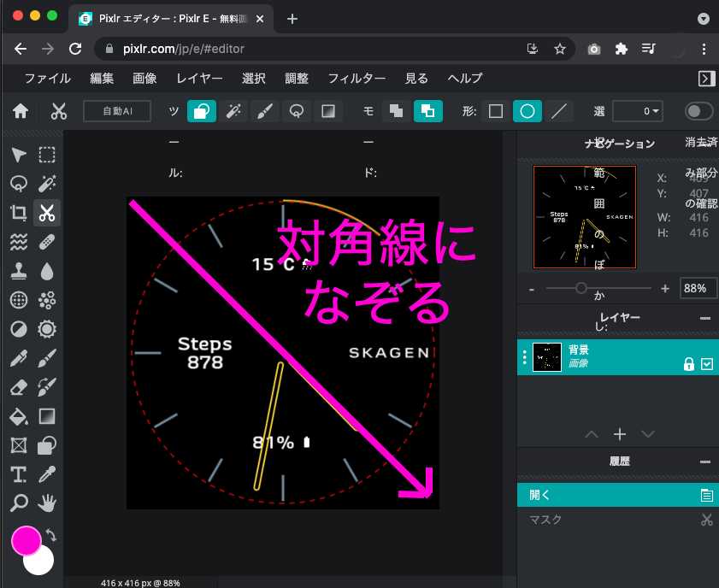This screenshot has width=719, height=588.
Task: Add new layer with plus button
Action: click(x=620, y=434)
